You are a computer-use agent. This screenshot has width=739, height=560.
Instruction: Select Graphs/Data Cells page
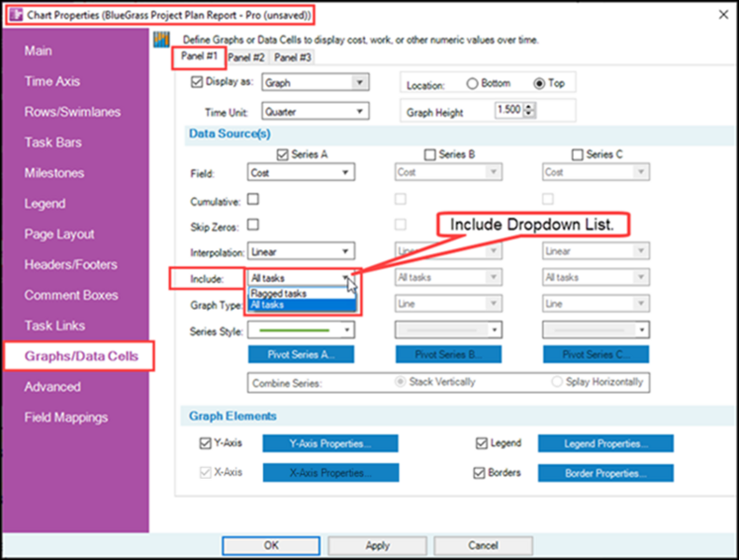coord(81,356)
